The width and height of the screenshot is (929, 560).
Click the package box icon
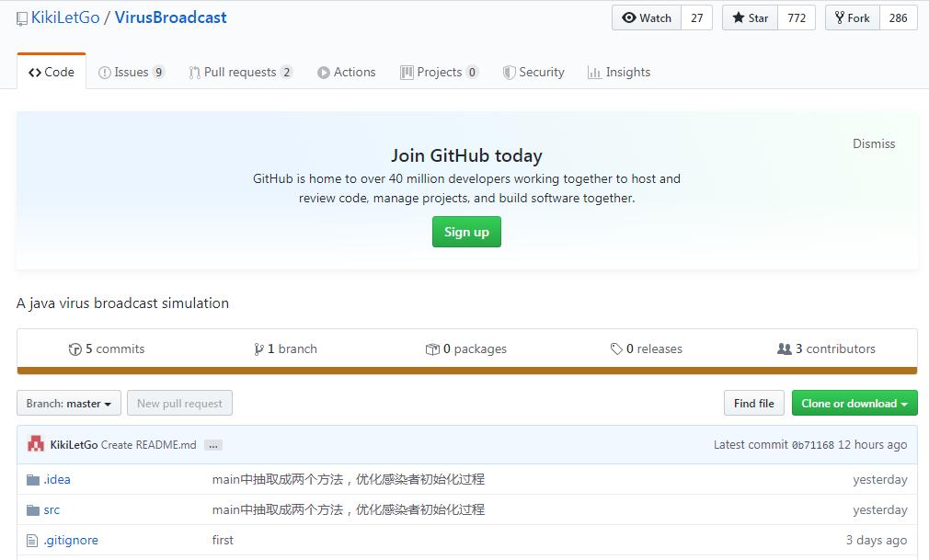pyautogui.click(x=432, y=349)
